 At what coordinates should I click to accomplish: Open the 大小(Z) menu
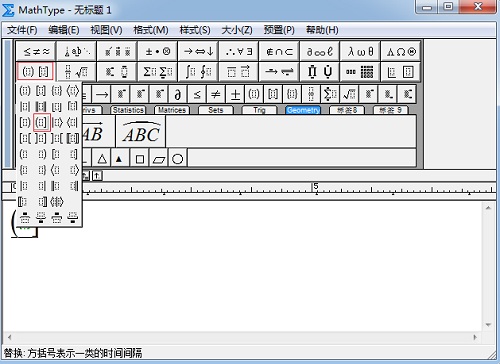pyautogui.click(x=237, y=30)
